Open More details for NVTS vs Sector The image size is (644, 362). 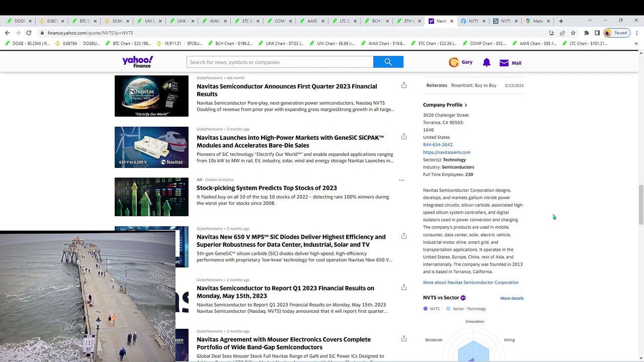[512, 298]
